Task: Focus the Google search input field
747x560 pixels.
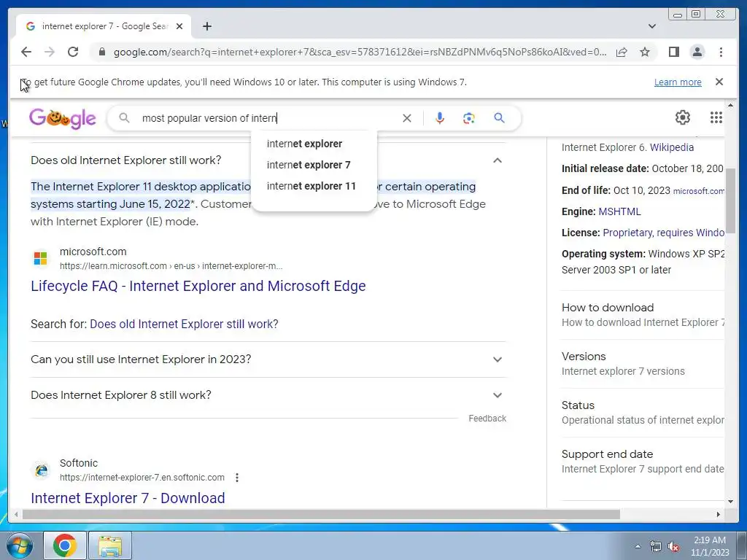Action: 267,118
